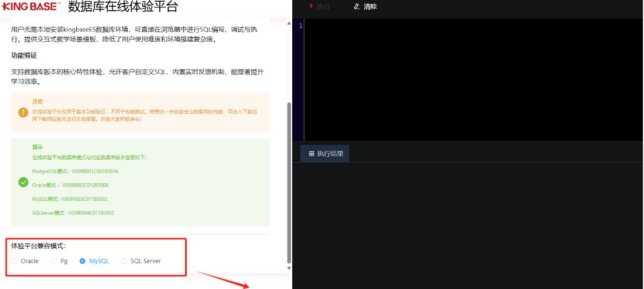This screenshot has width=644, height=289.
Task: Click the 提示 tip heading
Action: click(38, 147)
